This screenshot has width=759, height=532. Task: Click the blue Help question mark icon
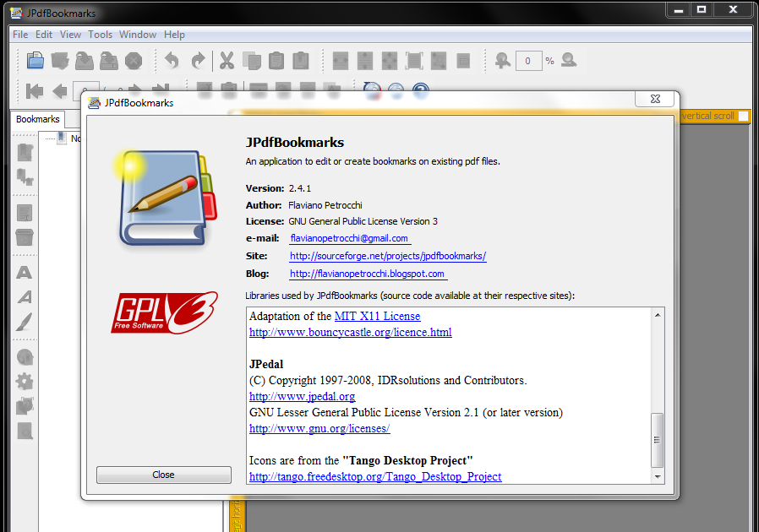point(421,90)
